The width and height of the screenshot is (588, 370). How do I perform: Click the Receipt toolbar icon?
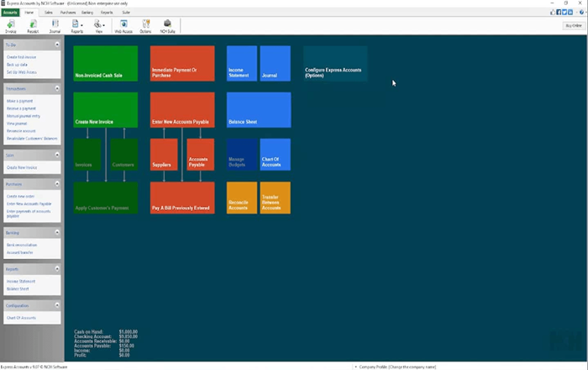[x=33, y=26]
